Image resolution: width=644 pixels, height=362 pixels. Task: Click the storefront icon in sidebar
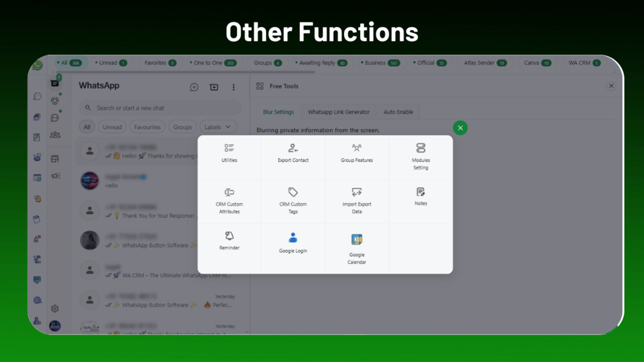pyautogui.click(x=54, y=159)
